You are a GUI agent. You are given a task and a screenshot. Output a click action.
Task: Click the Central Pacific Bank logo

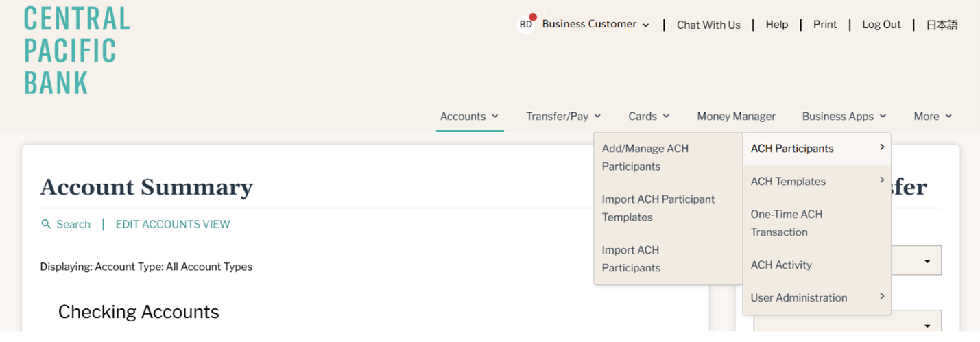(77, 50)
